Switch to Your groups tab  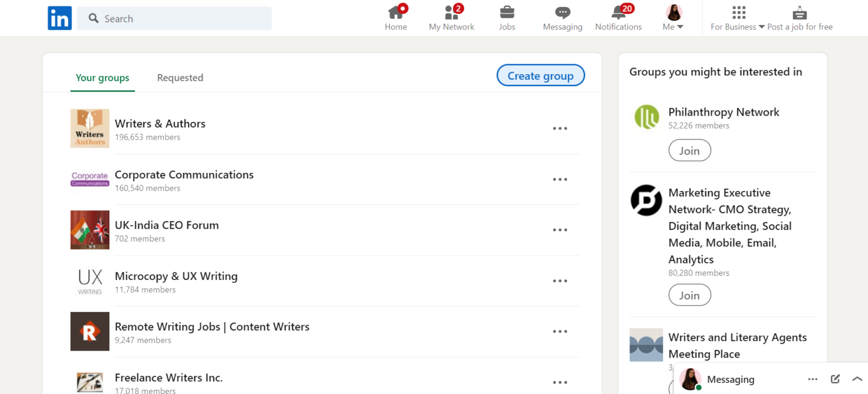[x=102, y=78]
